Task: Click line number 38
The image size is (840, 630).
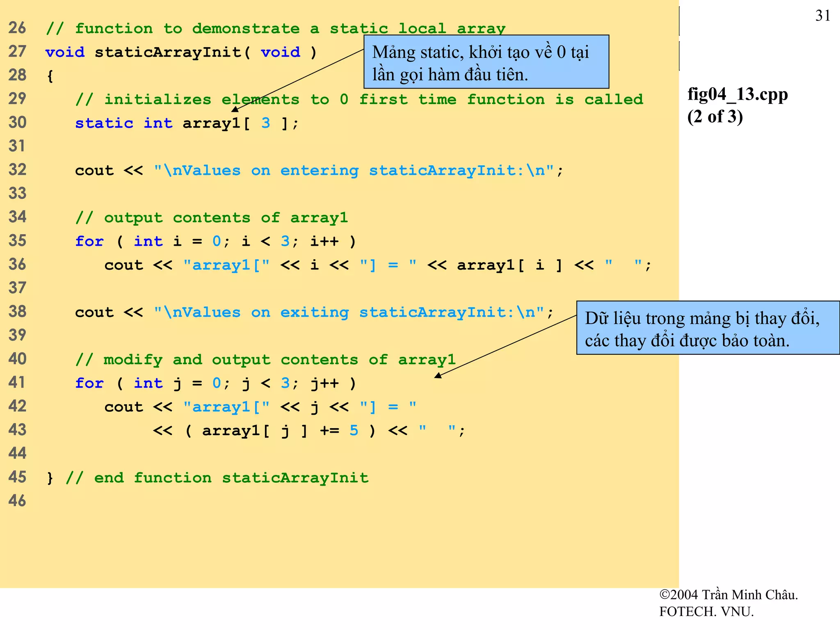Action: point(17,312)
